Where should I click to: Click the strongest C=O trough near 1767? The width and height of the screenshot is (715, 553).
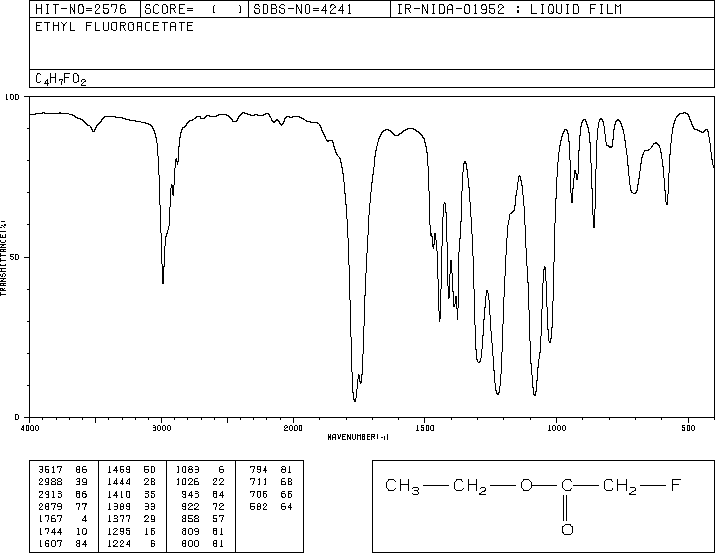point(355,400)
